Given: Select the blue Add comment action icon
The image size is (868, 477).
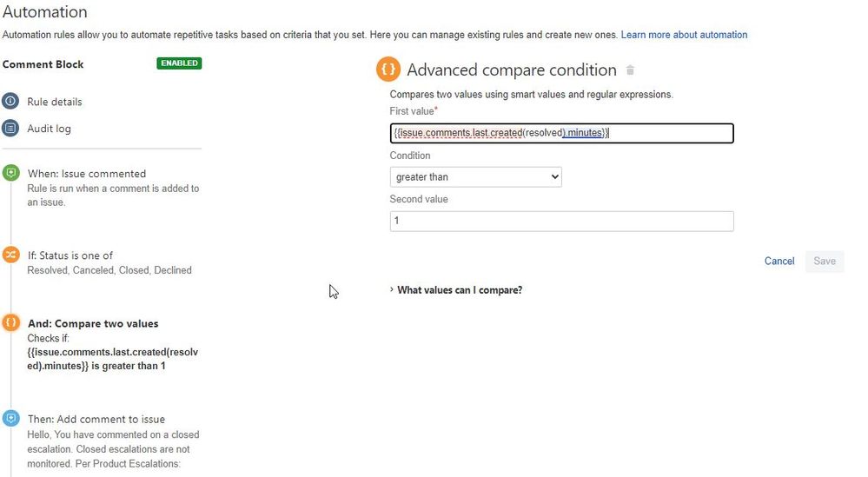Looking at the screenshot, I should click(10, 418).
